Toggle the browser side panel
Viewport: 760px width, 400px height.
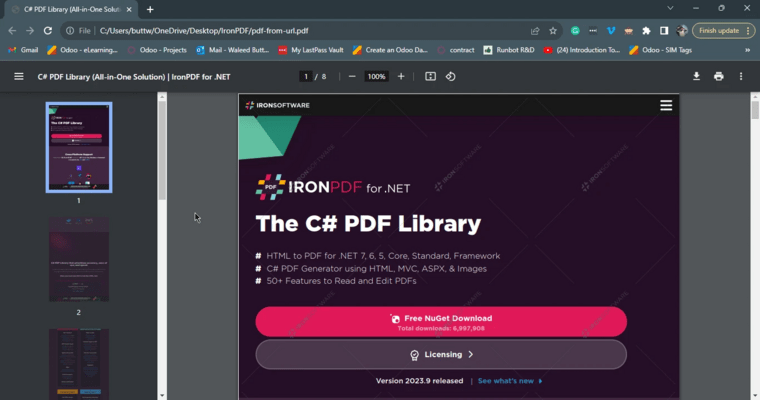pos(664,31)
